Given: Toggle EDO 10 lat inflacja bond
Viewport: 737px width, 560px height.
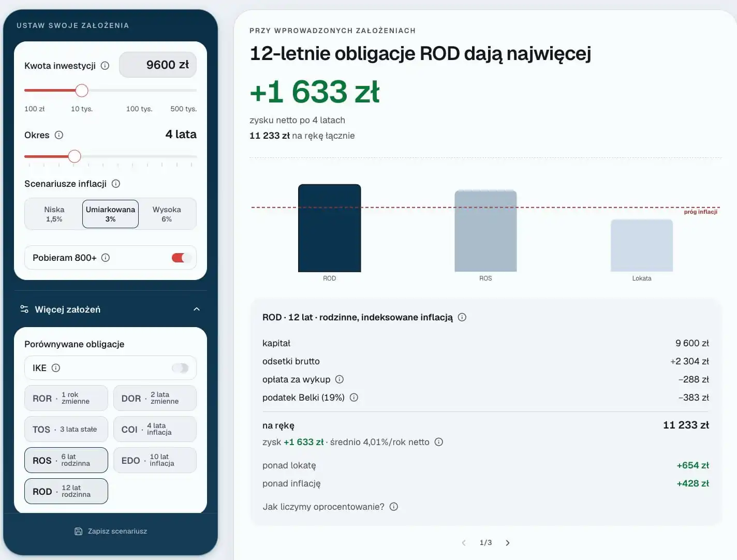Looking at the screenshot, I should [x=155, y=460].
